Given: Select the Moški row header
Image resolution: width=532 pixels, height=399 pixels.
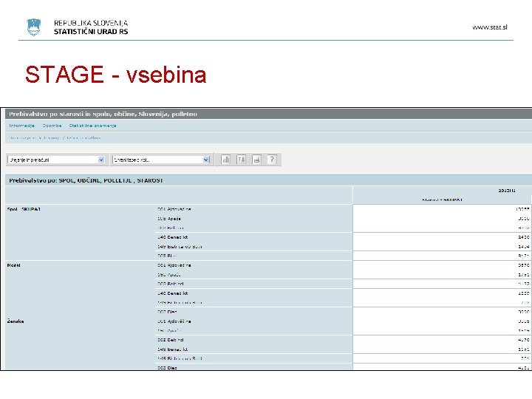Looking at the screenshot, I should point(13,265).
